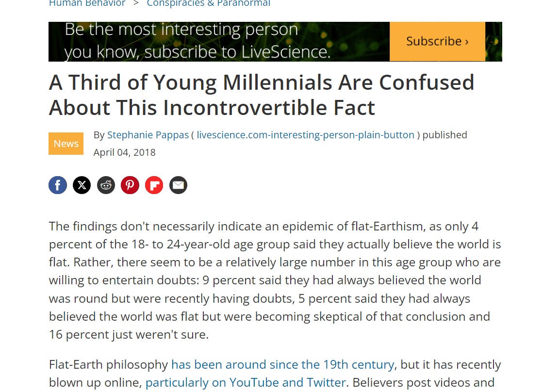Click the word 'published' in byline
559x392 pixels.
coord(444,135)
